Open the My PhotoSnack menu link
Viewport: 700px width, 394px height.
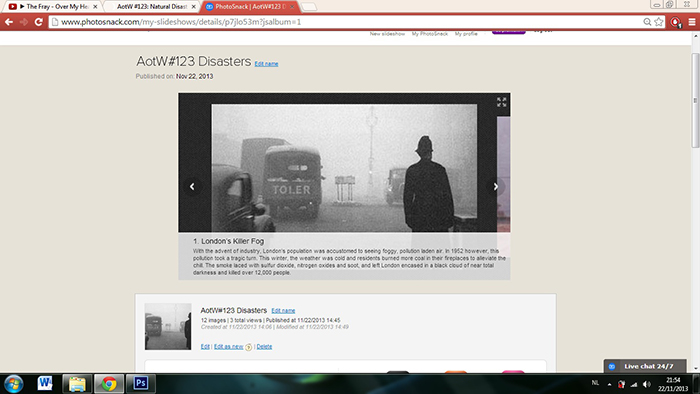pos(429,34)
